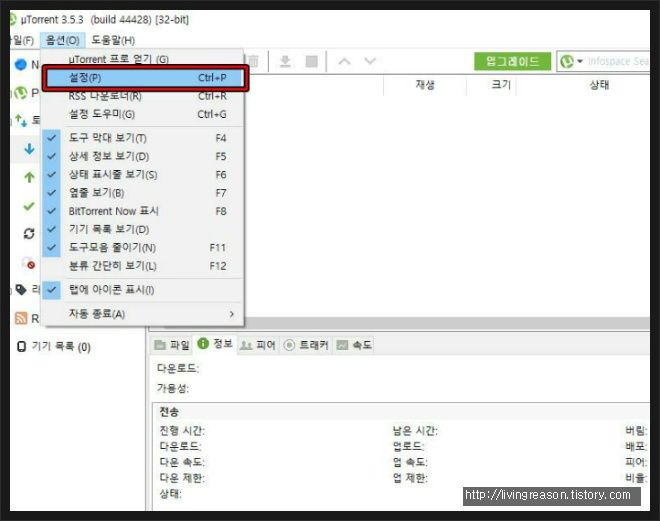The width and height of the screenshot is (660, 521).
Task: Select seeding green up-arrow sidebar icon
Action: (29, 177)
